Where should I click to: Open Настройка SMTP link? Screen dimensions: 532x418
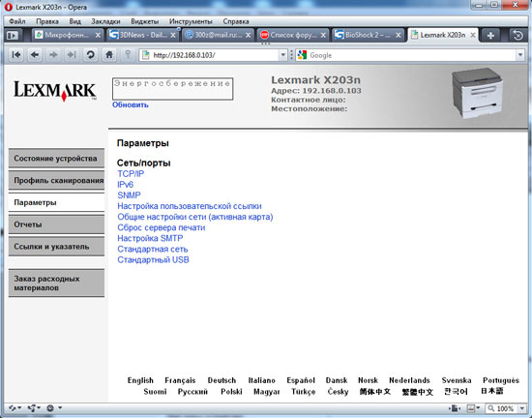(150, 239)
